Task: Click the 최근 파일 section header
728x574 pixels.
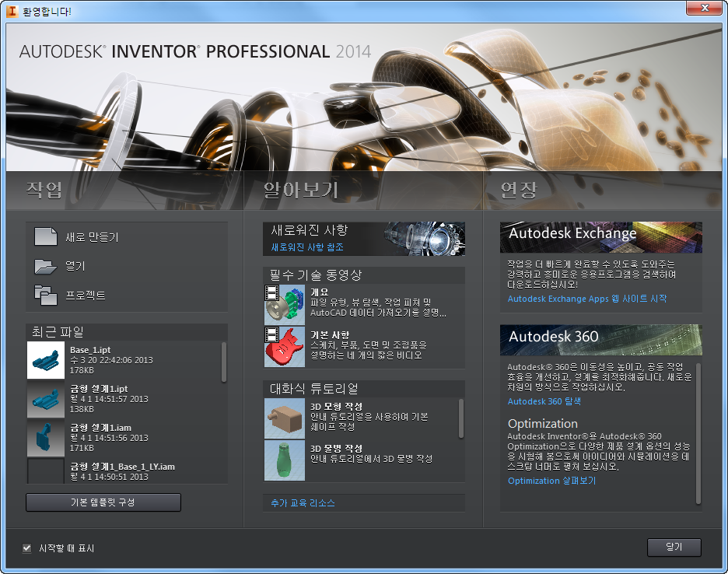Action: coord(126,332)
